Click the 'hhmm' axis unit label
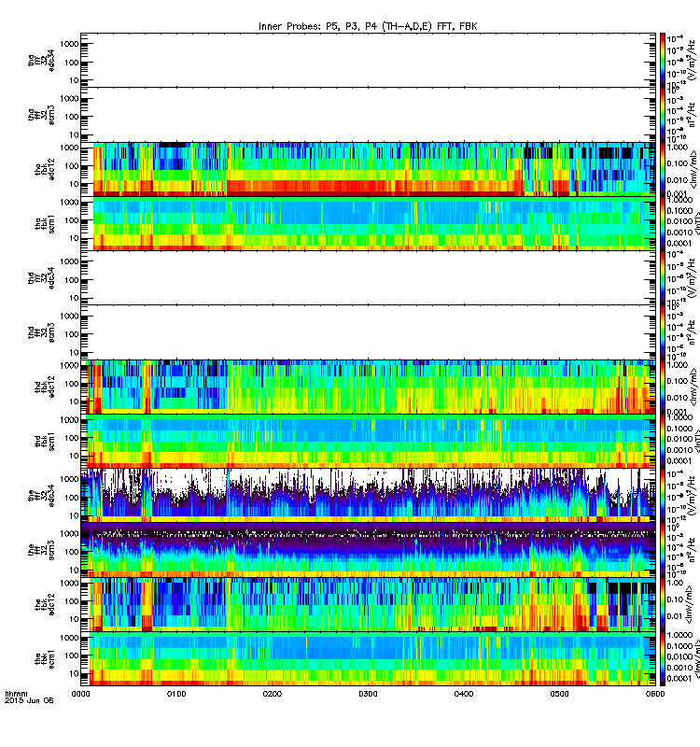The image size is (700, 747). click(x=16, y=694)
